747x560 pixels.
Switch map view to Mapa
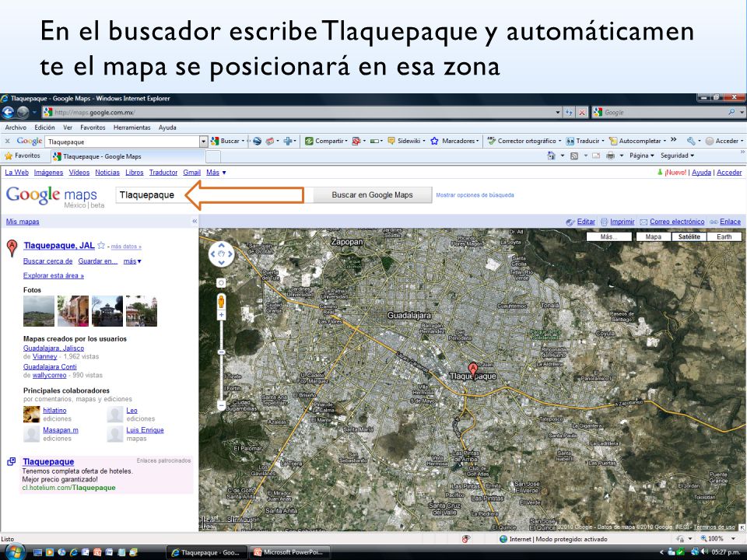(x=653, y=236)
